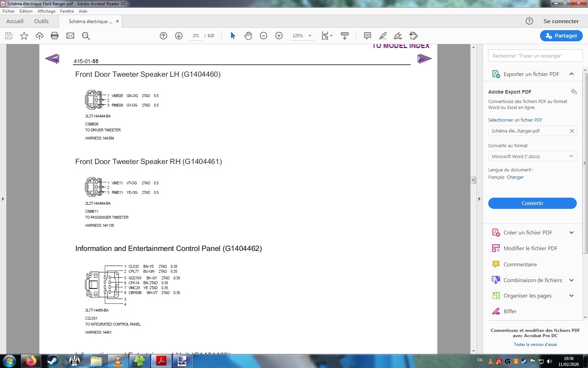
Task: Expand Organiser les pages options
Action: pos(572,296)
